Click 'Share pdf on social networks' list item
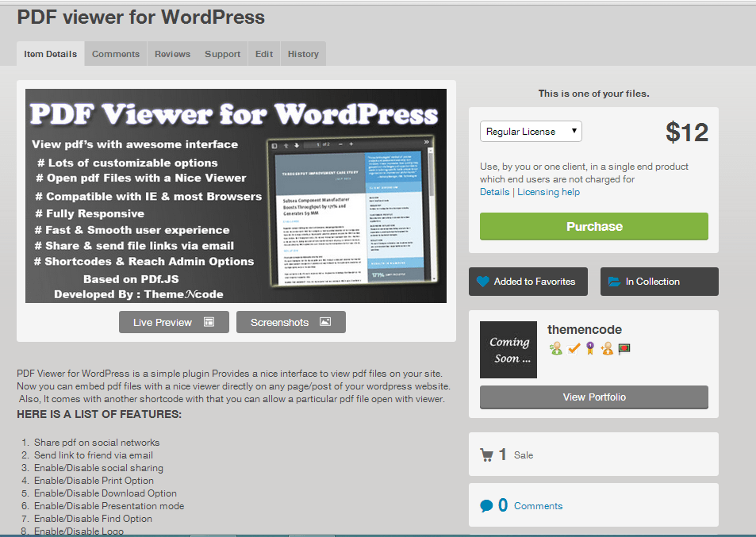 (97, 442)
